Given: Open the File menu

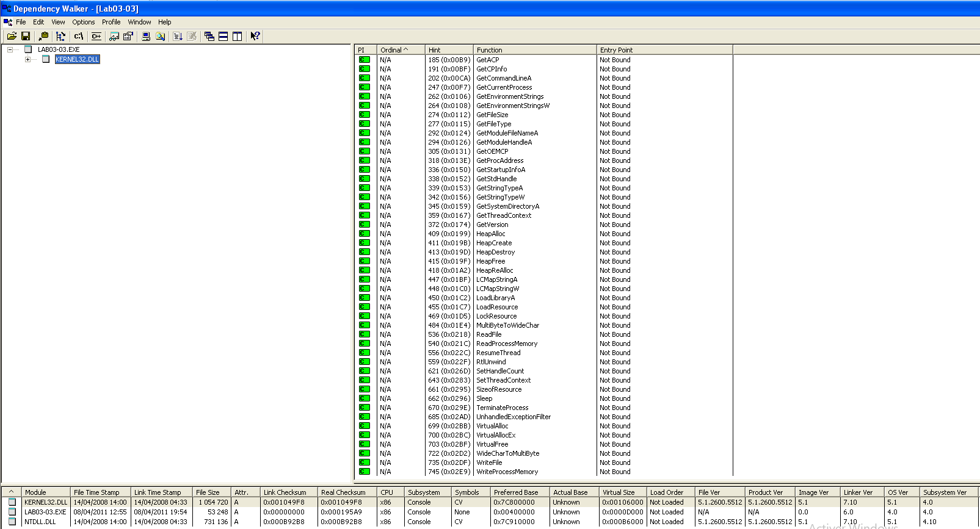Looking at the screenshot, I should click(x=21, y=22).
